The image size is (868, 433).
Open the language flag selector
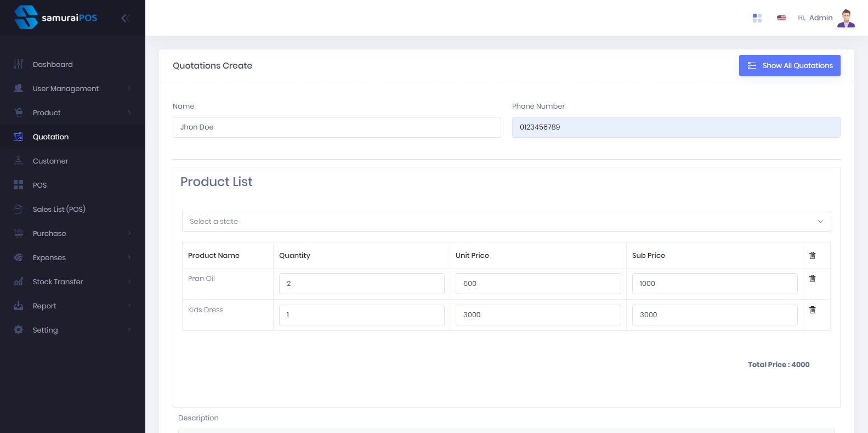click(x=781, y=18)
